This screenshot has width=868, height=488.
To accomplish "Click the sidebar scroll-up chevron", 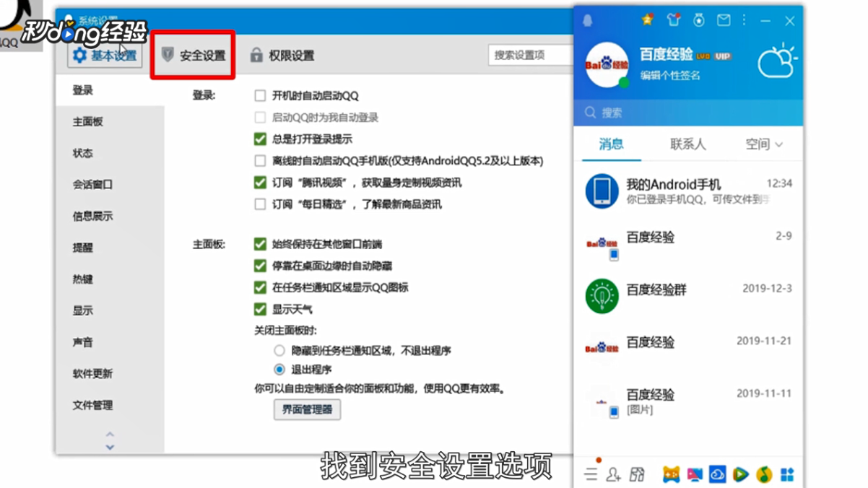I will coord(110,435).
